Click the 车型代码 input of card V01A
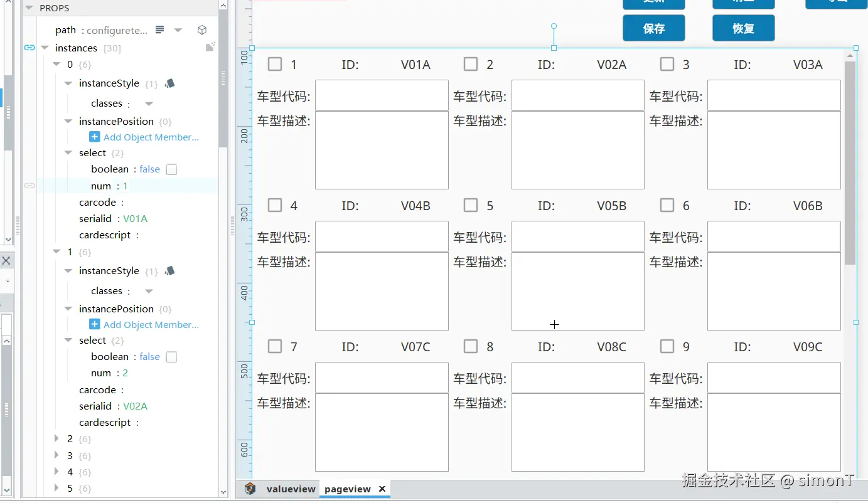The width and height of the screenshot is (868, 503). tap(382, 95)
